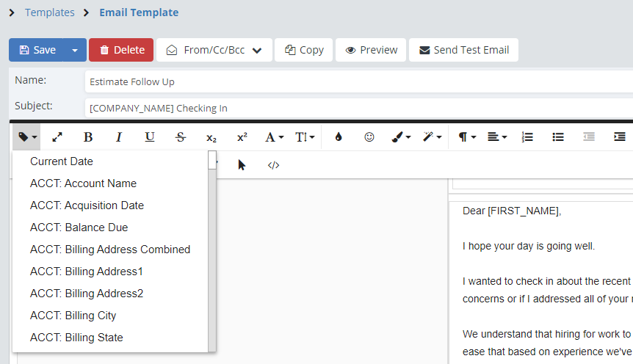Expand the paragraph format dropdown

467,137
